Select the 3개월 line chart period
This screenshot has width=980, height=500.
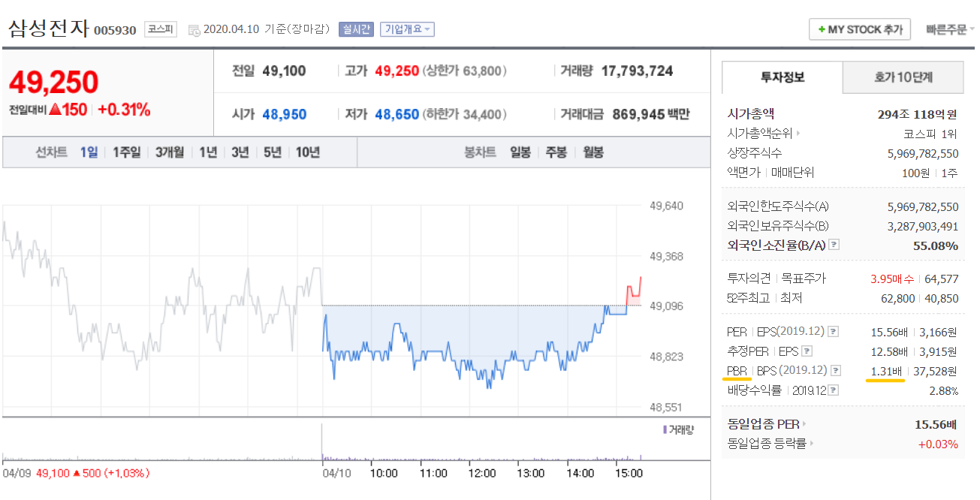pyautogui.click(x=170, y=152)
